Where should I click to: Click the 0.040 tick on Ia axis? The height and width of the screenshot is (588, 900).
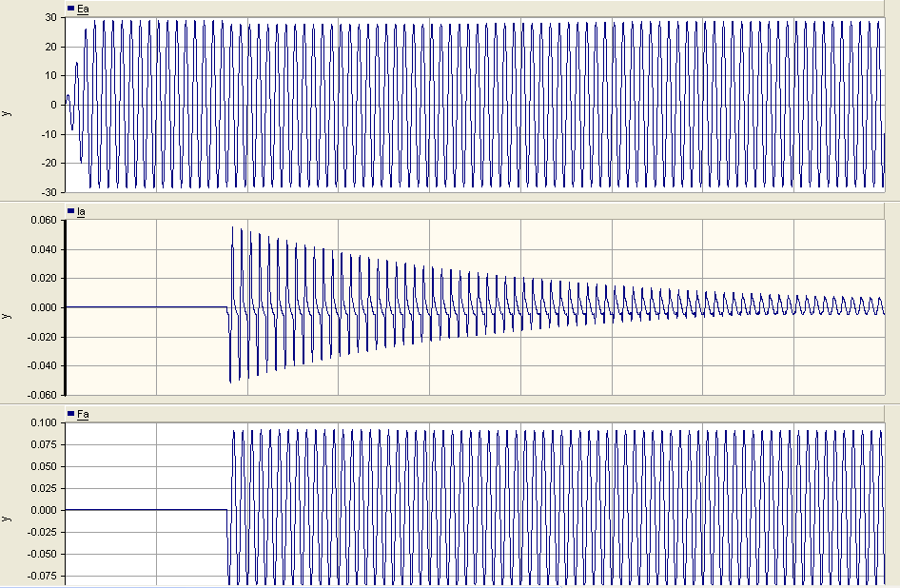coord(44,250)
